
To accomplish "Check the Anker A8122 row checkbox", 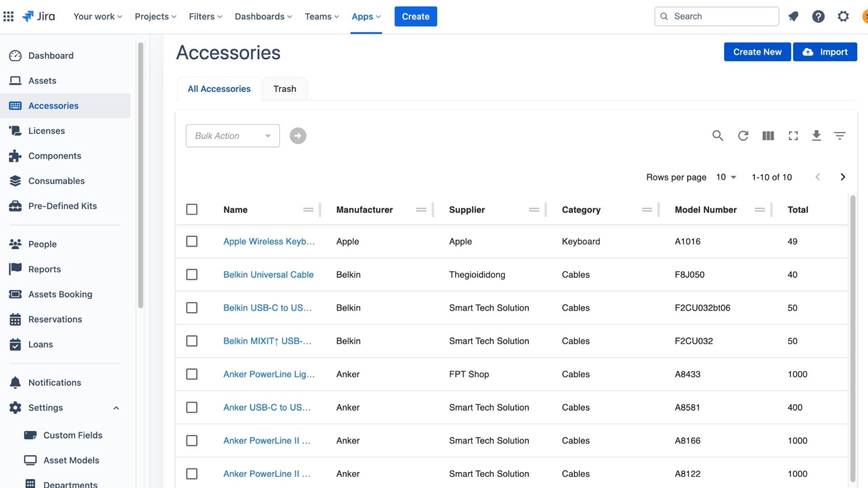I will pyautogui.click(x=192, y=474).
